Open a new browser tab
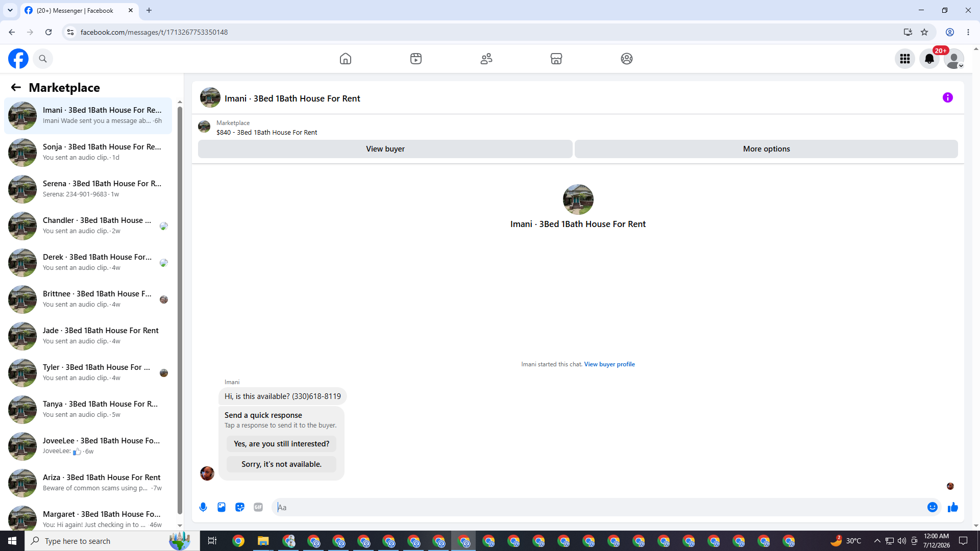This screenshot has width=980, height=551. pos(149,10)
